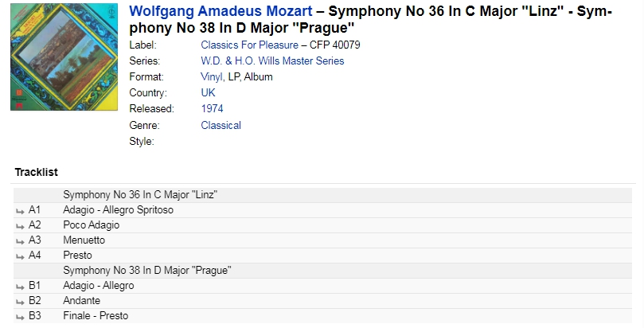
Task: Click the Tracklist section heading
Action: 36,172
